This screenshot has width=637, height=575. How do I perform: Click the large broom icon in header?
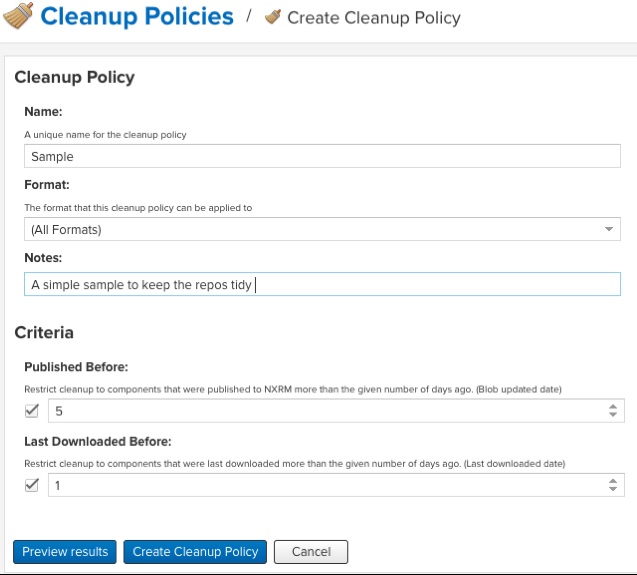click(x=18, y=18)
